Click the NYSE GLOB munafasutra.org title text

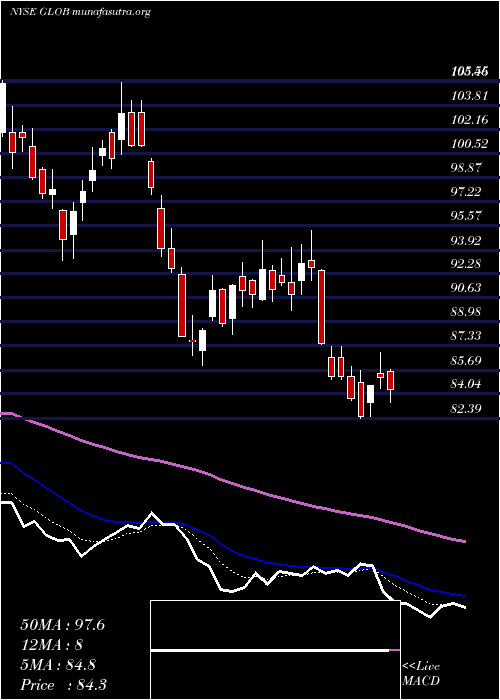point(80,12)
